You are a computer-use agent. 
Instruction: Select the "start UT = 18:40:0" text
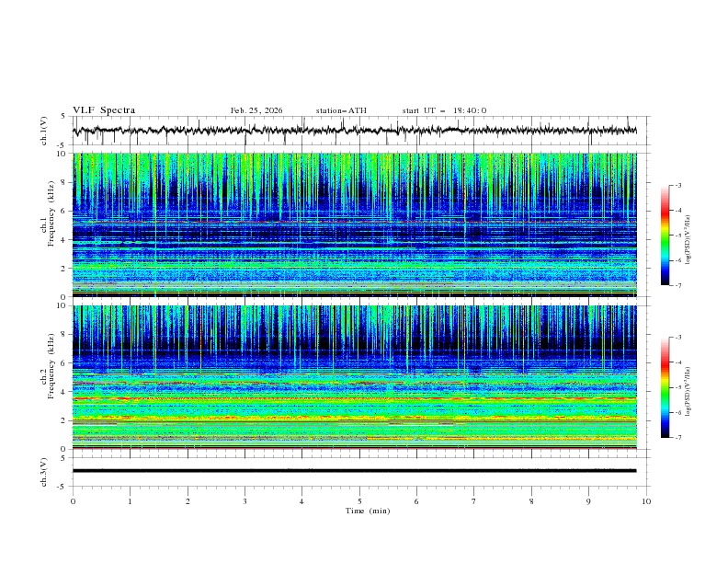coord(444,110)
